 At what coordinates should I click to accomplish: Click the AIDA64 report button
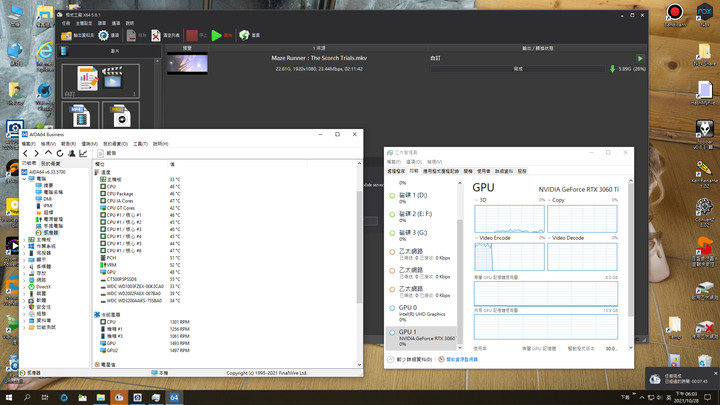coord(107,153)
